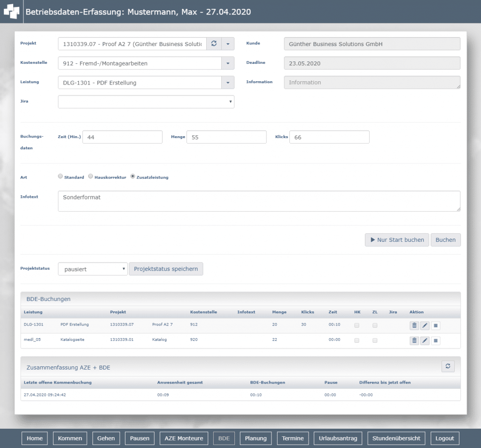Viewport: 481px width, 448px height.
Task: Select the Hauskorrektur radio button
Action: pos(91,176)
